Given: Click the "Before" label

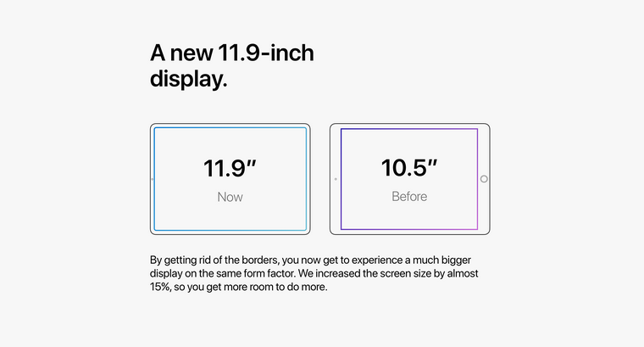Looking at the screenshot, I should pos(409,197).
